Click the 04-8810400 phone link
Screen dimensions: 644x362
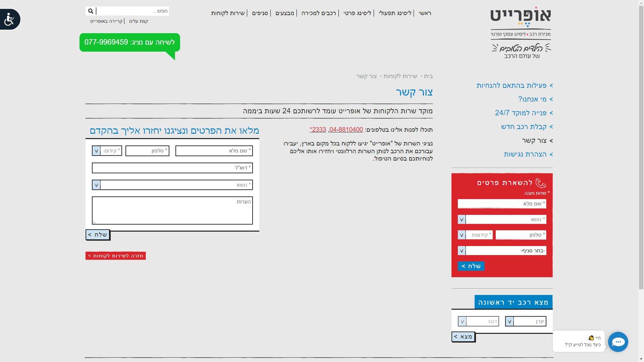tap(346, 130)
